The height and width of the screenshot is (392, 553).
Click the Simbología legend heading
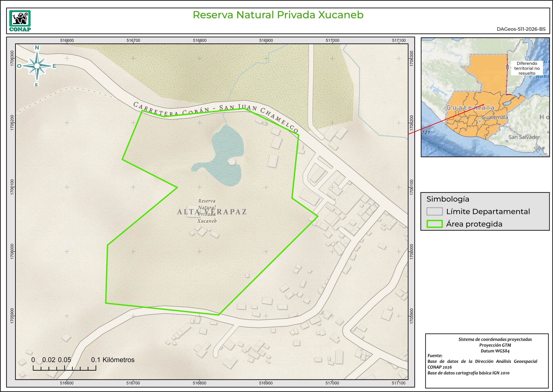point(448,199)
